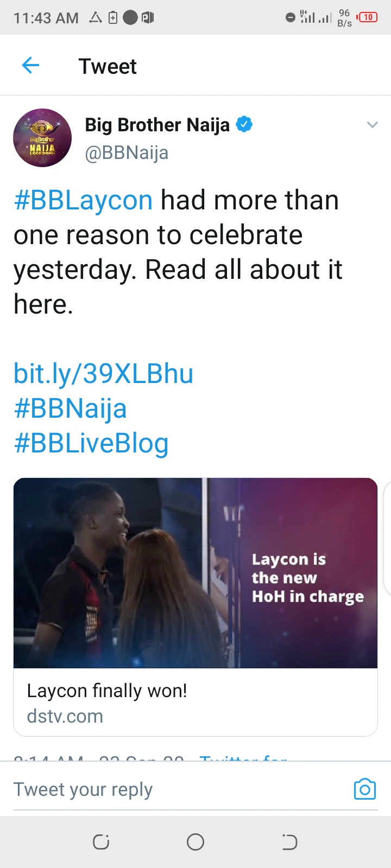Tap the Android home navigation button
This screenshot has width=391, height=868.
pyautogui.click(x=195, y=842)
